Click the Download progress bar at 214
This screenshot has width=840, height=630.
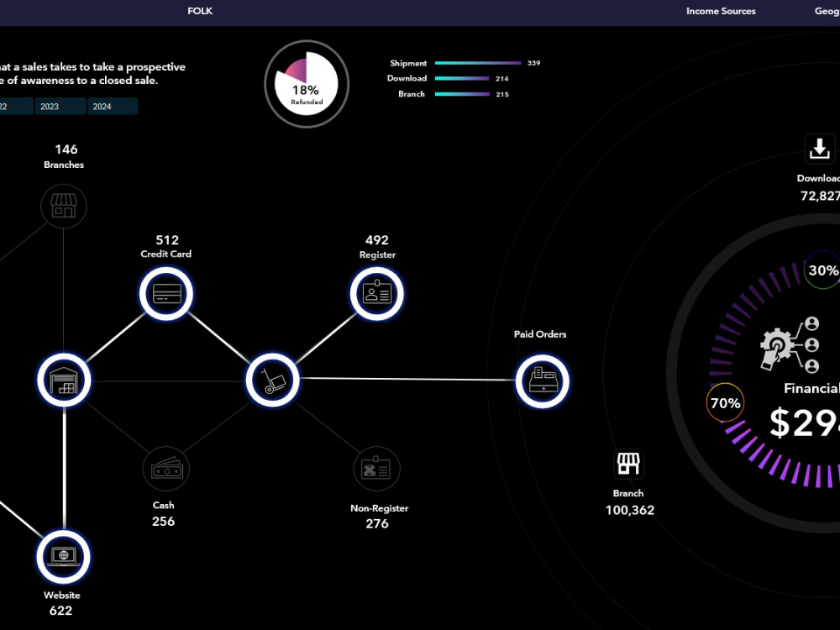[462, 79]
